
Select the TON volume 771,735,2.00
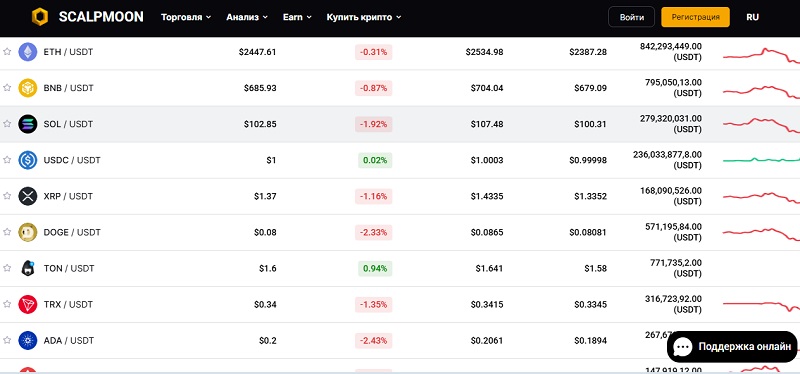click(676, 263)
